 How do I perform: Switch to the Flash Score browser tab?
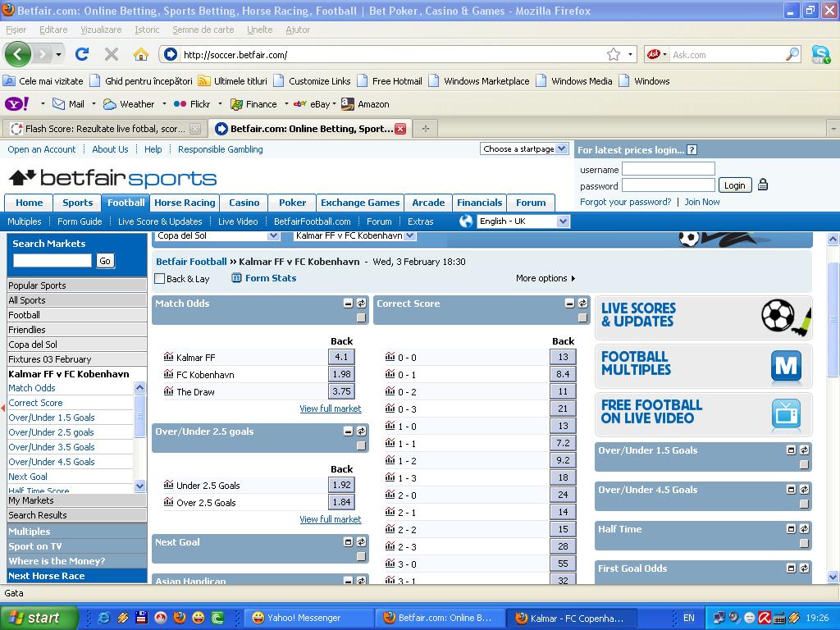pyautogui.click(x=105, y=129)
